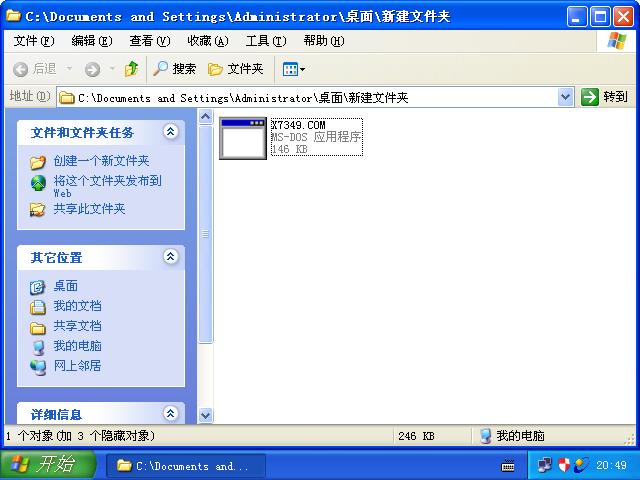Screen dimensions: 640x480
Task: Click the 开始 Start button
Action: pos(48,464)
